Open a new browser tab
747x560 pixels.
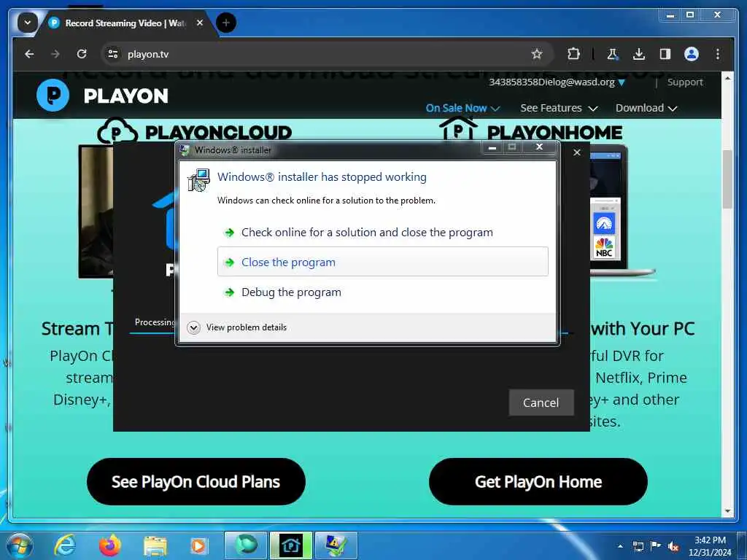226,23
